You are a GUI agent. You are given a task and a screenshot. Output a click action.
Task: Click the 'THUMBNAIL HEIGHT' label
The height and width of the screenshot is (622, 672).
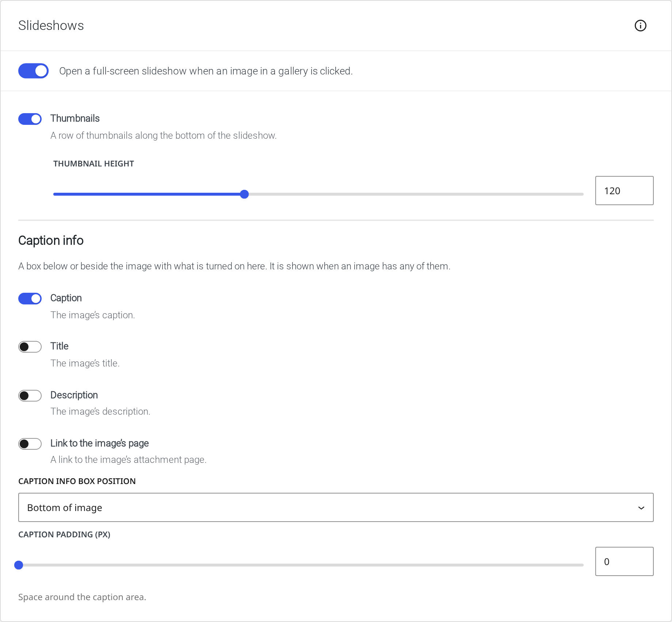coord(93,164)
